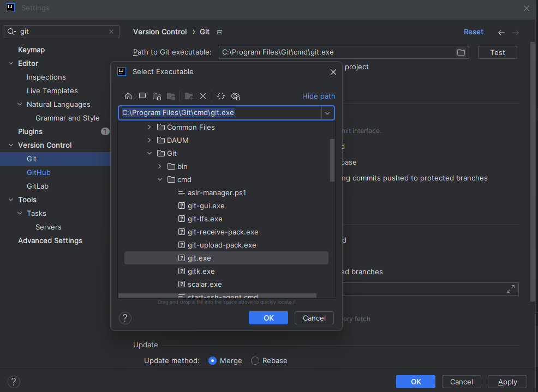Viewport: 538px width, 392px height.
Task: Select the git-gui.exe file icon
Action: tap(182, 206)
